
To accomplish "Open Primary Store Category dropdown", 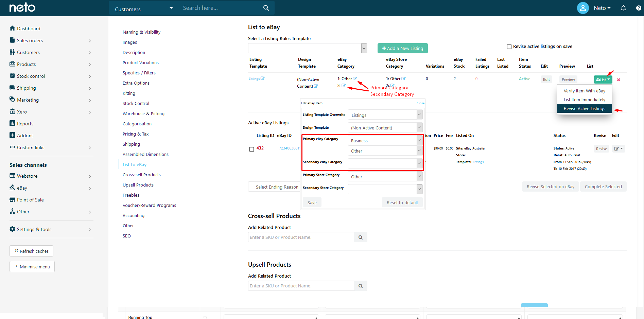I will pos(385,177).
